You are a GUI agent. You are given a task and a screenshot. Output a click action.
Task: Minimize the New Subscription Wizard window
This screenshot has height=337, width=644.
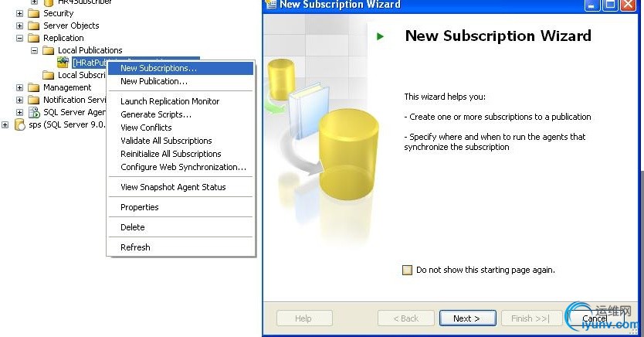(x=592, y=4)
